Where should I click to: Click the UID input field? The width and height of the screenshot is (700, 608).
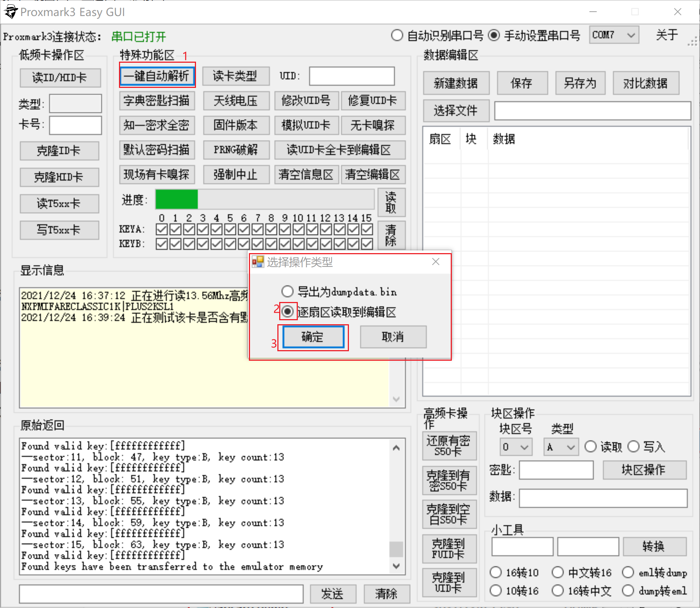click(x=352, y=76)
